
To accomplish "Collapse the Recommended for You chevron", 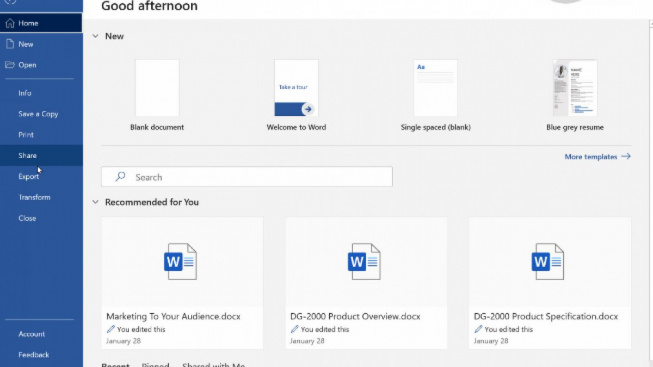I will pyautogui.click(x=95, y=202).
